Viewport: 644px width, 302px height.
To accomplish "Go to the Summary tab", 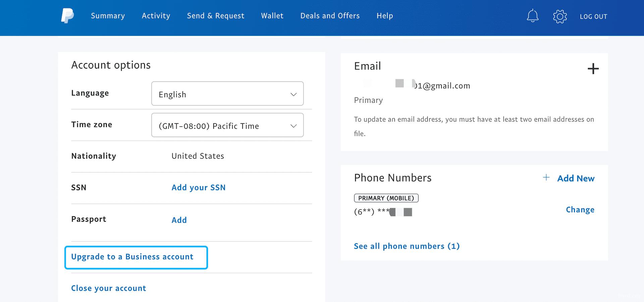I will tap(108, 16).
